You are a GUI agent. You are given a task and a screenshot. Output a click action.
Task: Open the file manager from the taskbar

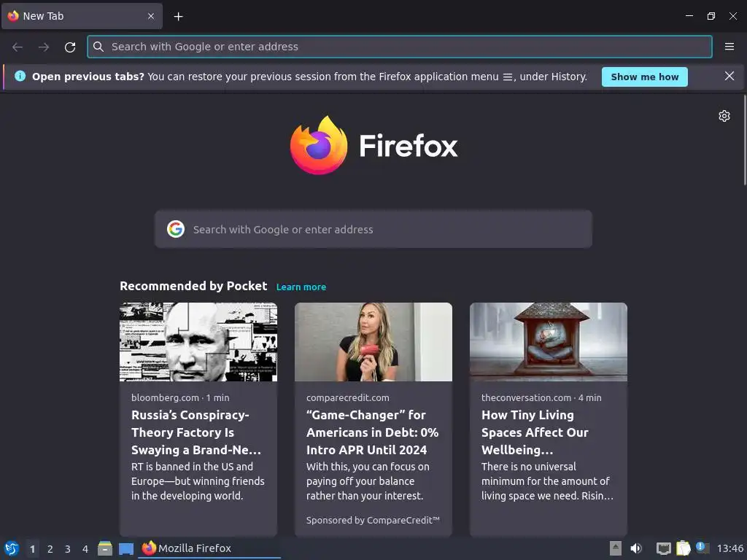click(x=105, y=548)
